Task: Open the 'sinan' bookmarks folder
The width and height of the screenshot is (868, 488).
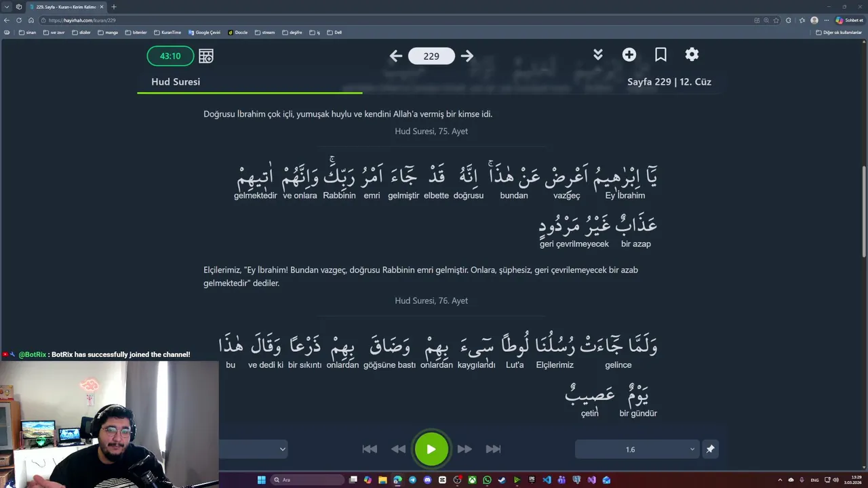Action: point(28,33)
